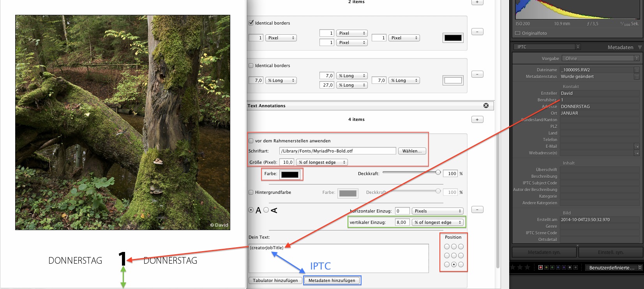The width and height of the screenshot is (644, 289).
Task: Close the Text Annotations section with X icon
Action: coord(486,105)
